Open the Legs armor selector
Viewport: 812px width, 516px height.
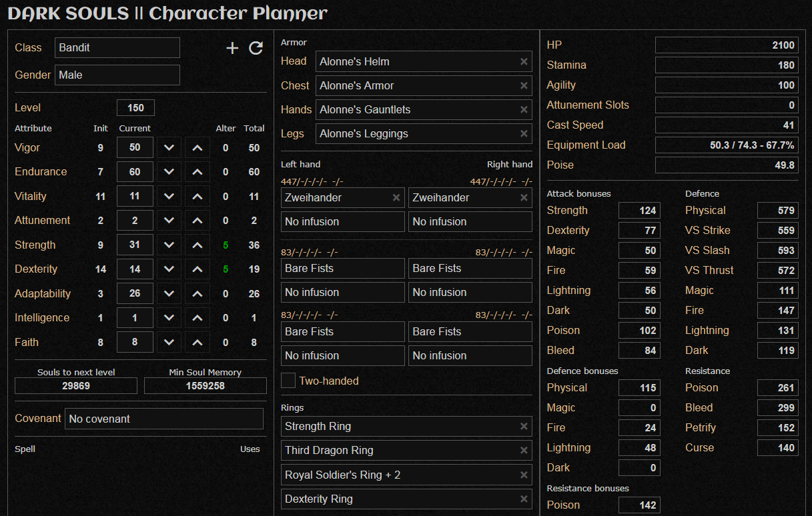(424, 133)
